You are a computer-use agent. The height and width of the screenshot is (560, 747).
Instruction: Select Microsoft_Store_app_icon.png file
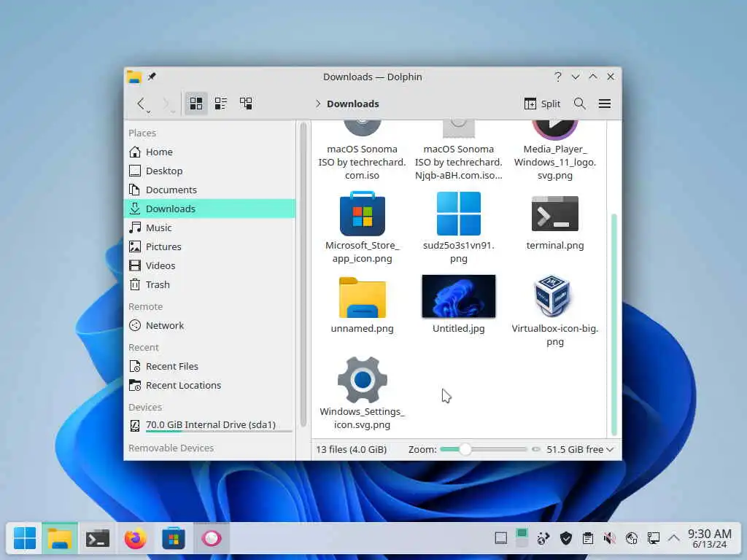[362, 227]
